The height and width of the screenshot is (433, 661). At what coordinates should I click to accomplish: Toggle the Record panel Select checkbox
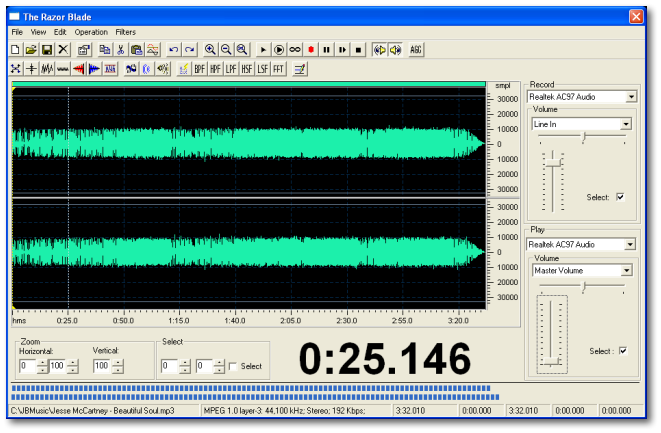point(620,197)
